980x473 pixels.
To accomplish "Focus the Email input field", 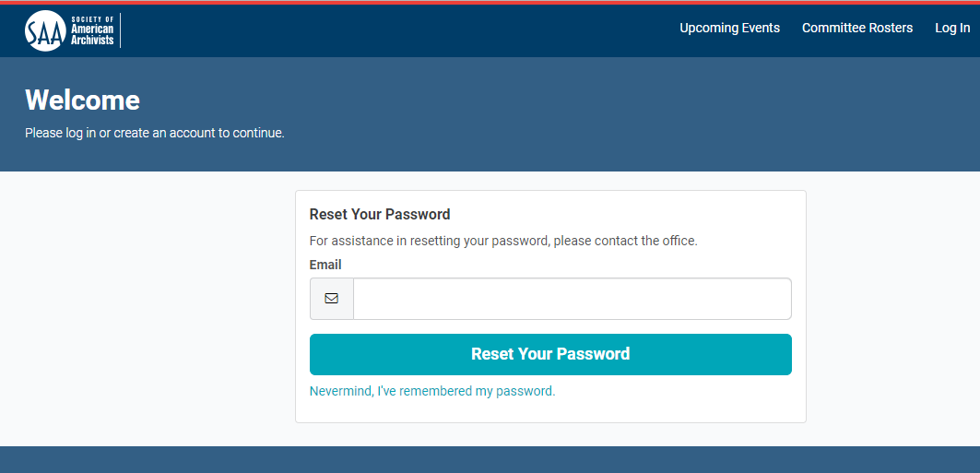I will pyautogui.click(x=572, y=299).
